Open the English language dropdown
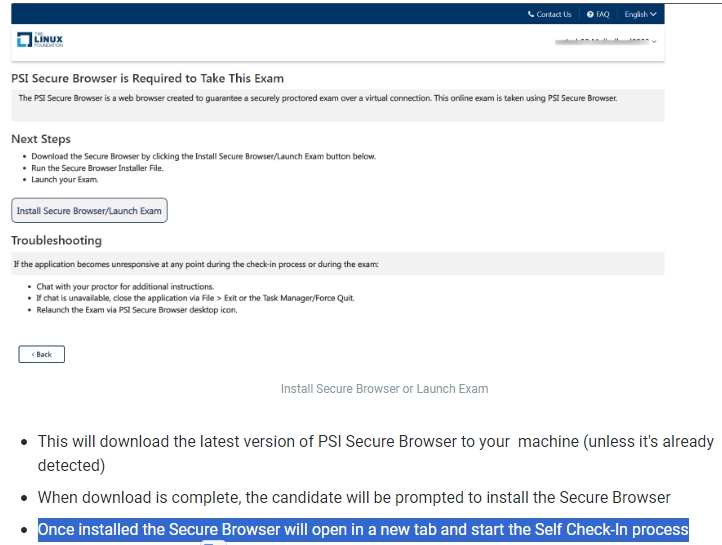This screenshot has height=545, width=722. (x=640, y=14)
